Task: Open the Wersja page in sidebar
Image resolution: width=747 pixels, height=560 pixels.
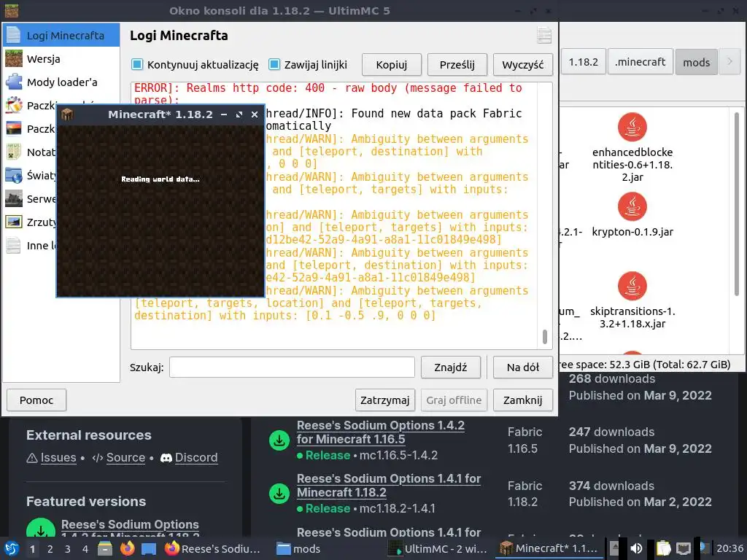Action: point(61,58)
